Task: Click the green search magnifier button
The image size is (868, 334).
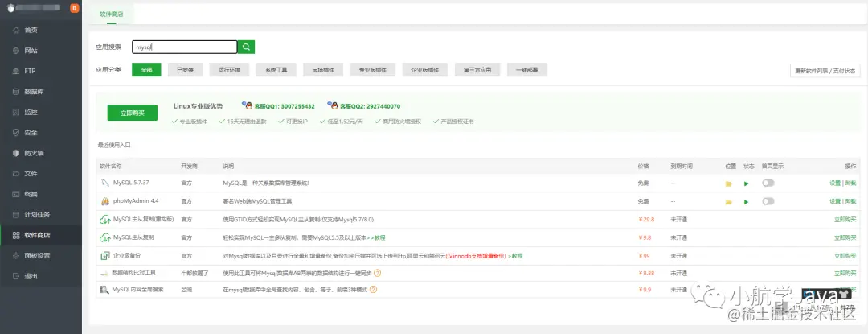Action: (x=247, y=47)
